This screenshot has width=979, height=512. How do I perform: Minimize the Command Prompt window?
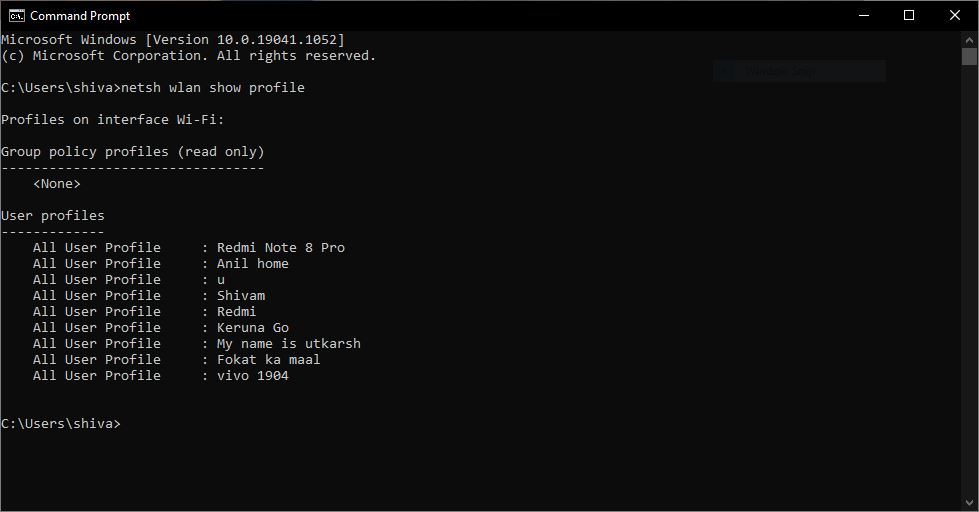pyautogui.click(x=864, y=16)
